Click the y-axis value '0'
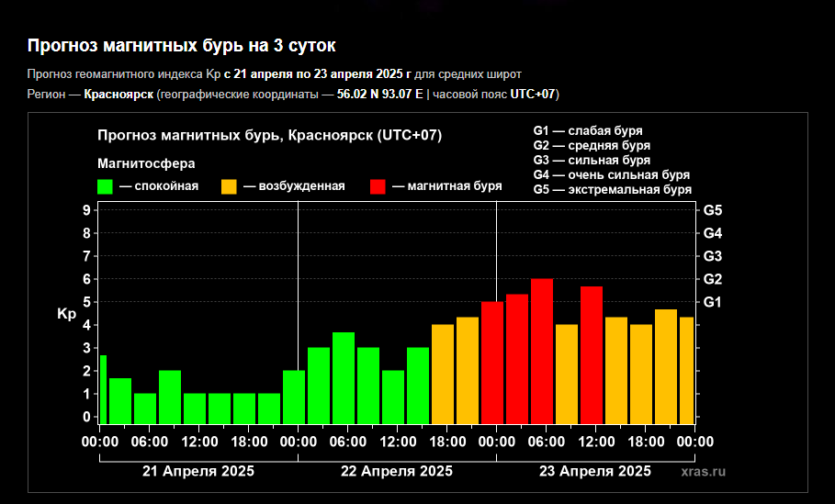Viewport: 835px width, 504px height. [86, 418]
